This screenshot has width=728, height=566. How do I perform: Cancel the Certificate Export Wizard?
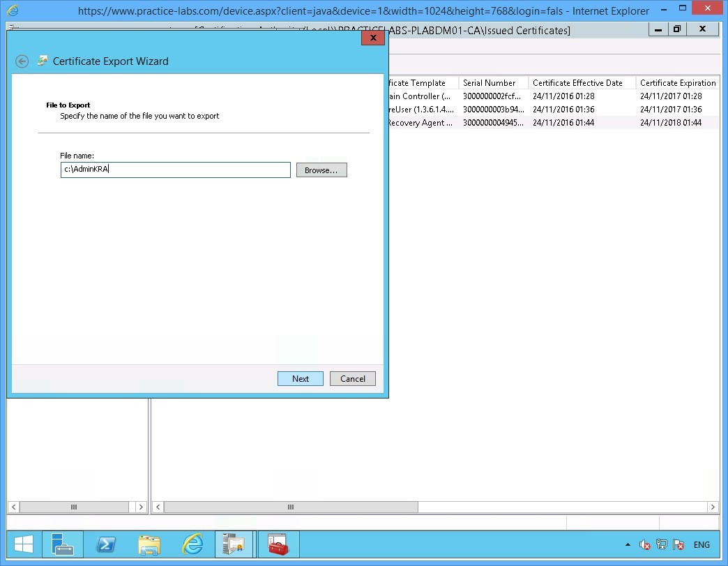tap(352, 378)
